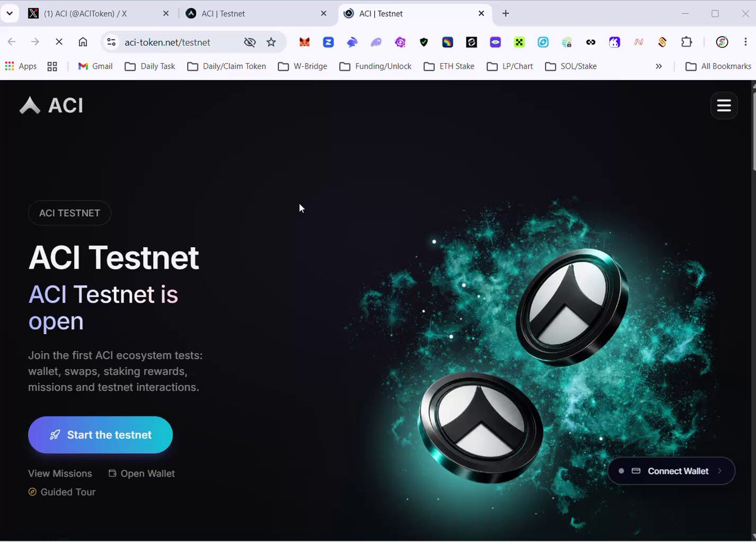This screenshot has width=756, height=542.
Task: Toggle the crossed-out eye icon in the address bar
Action: pyautogui.click(x=249, y=42)
